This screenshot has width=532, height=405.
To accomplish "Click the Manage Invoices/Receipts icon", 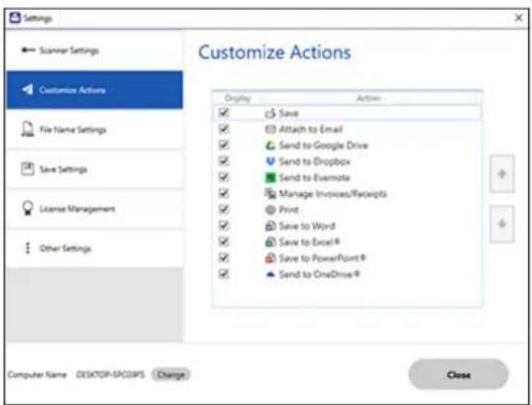I will 270,194.
